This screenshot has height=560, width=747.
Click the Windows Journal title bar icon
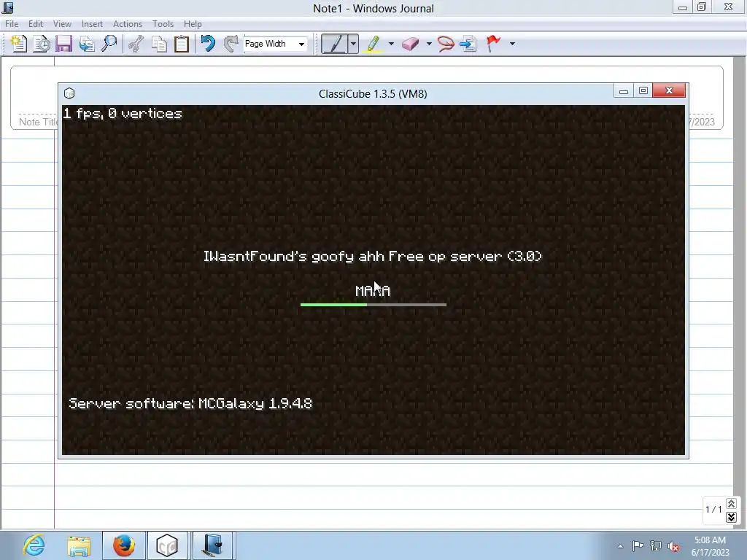(7, 7)
